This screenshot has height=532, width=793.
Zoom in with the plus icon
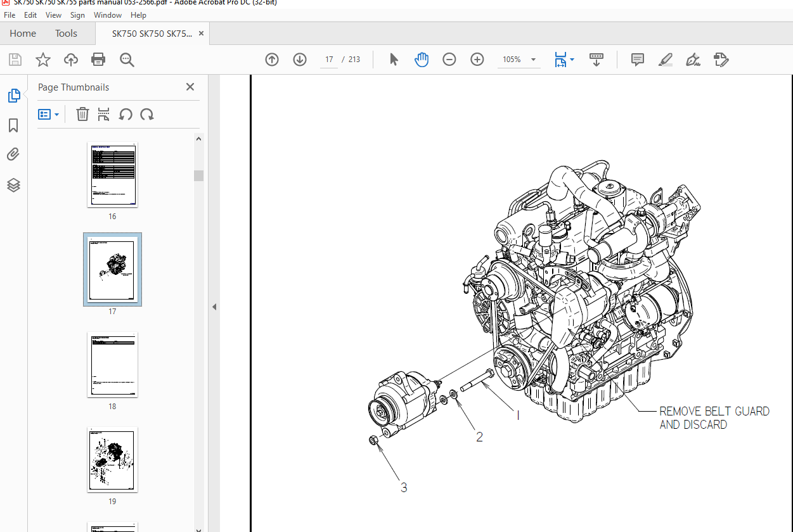pyautogui.click(x=477, y=60)
